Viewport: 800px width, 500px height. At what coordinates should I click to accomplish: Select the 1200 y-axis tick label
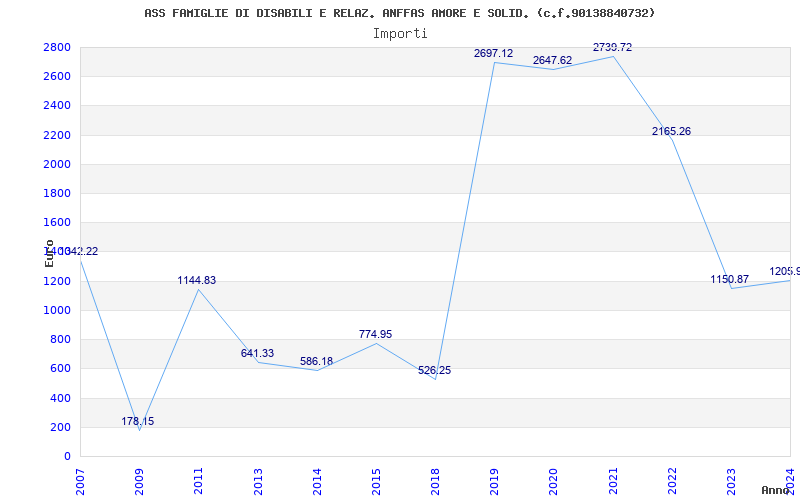[57, 281]
